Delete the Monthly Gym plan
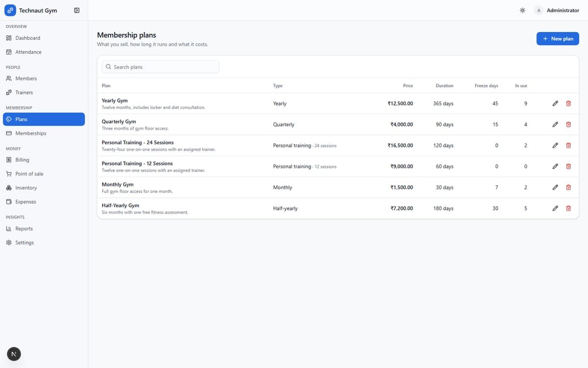The image size is (588, 368). pos(568,187)
